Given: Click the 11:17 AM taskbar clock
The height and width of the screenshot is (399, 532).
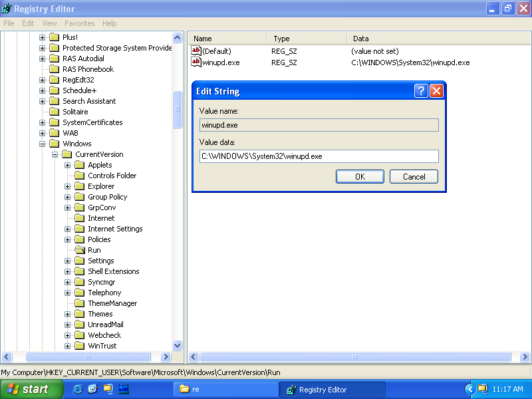Looking at the screenshot, I should pos(507,389).
